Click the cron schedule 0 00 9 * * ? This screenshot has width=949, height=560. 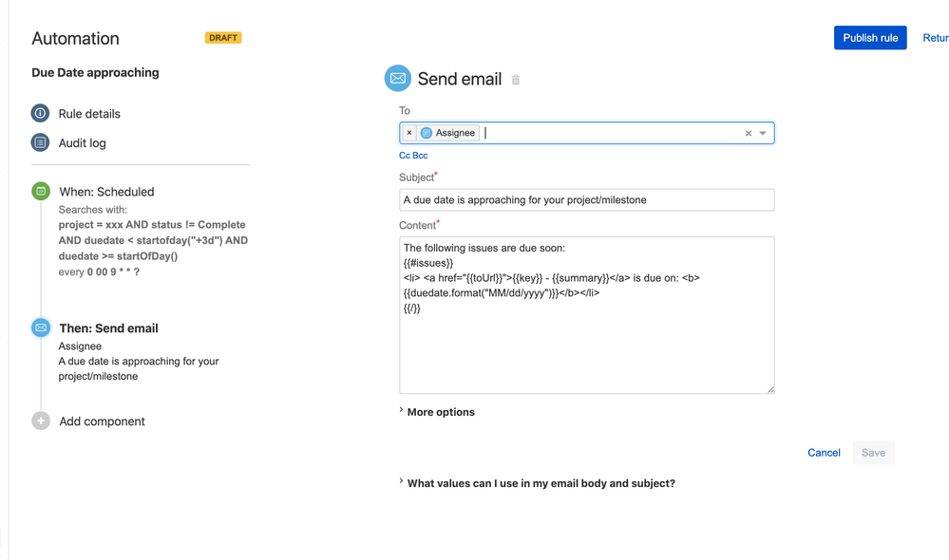(x=113, y=272)
